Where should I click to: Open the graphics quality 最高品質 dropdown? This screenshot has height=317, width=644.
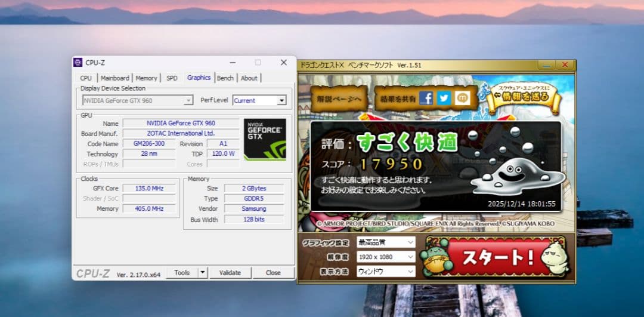386,242
